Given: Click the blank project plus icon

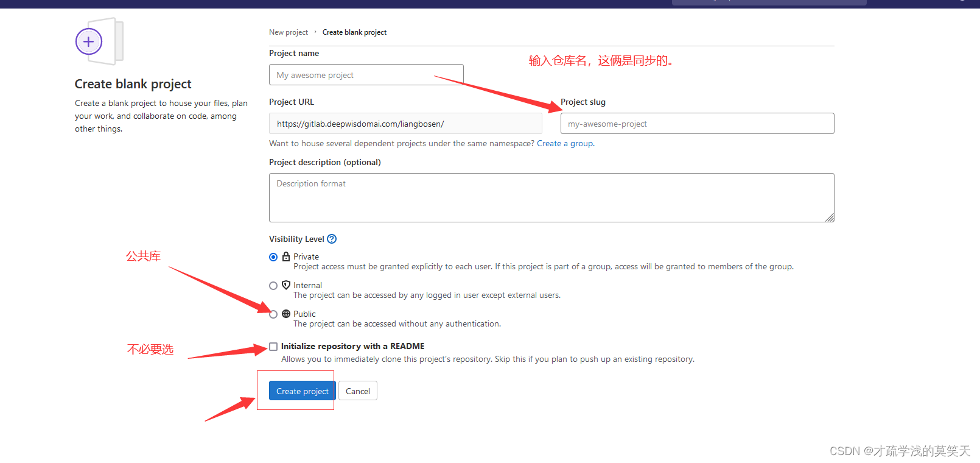Looking at the screenshot, I should [x=89, y=41].
